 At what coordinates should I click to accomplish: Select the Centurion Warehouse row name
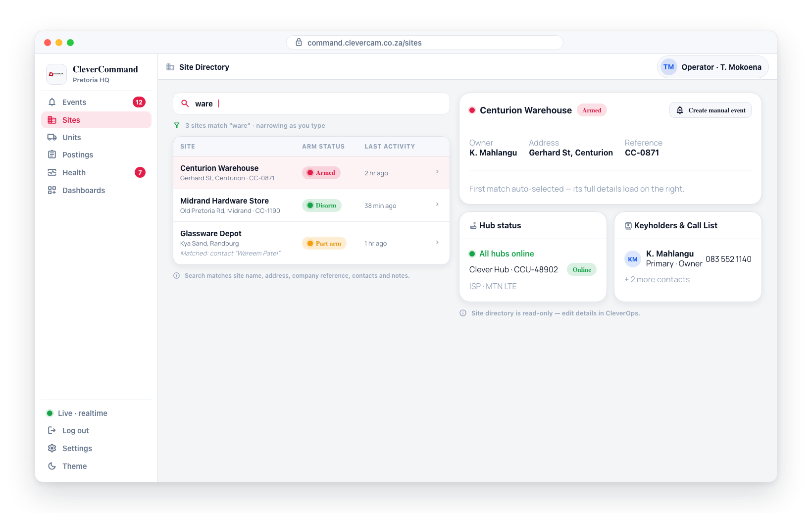[219, 168]
